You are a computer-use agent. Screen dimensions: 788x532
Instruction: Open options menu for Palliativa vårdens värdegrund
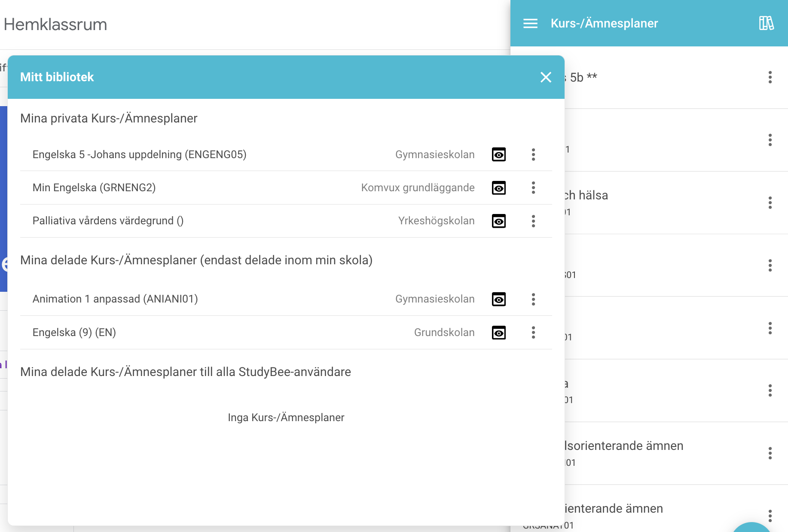533,221
